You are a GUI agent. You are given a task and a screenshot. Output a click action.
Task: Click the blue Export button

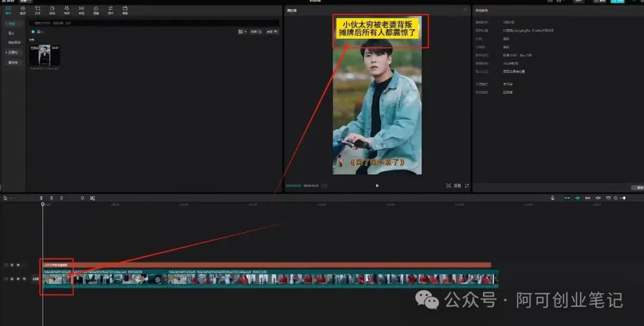[617, 1]
